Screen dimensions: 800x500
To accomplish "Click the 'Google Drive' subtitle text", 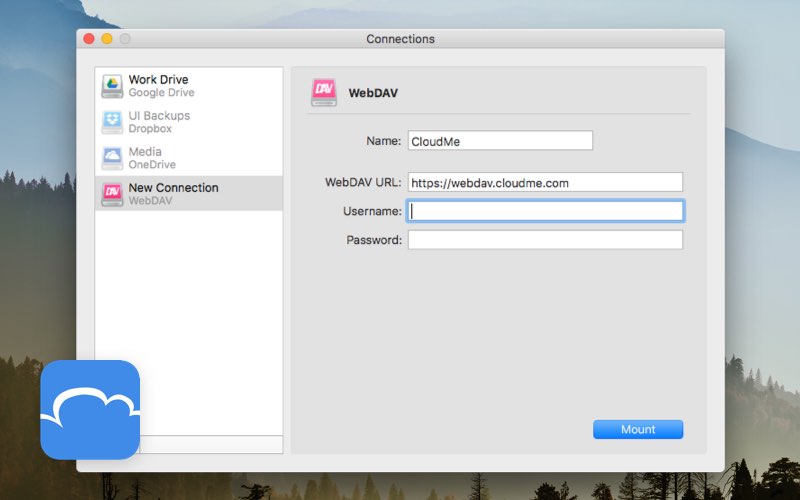I will [x=161, y=93].
